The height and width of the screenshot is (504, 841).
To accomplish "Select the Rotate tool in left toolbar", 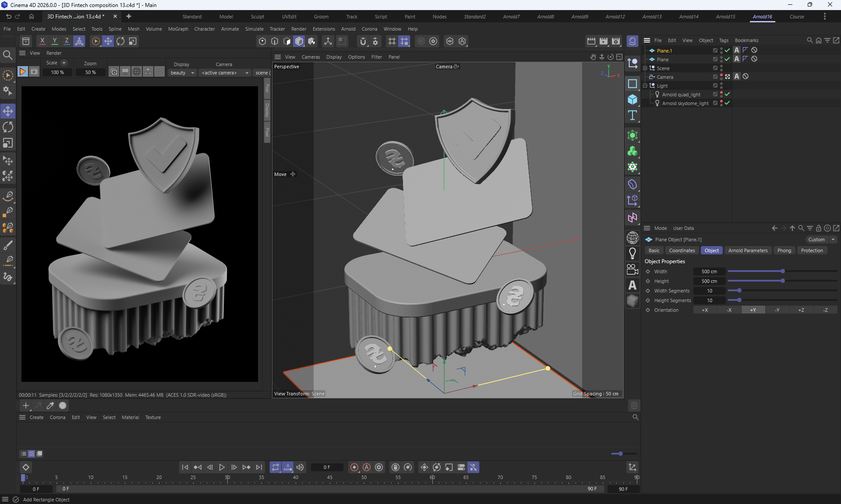I will click(x=8, y=127).
